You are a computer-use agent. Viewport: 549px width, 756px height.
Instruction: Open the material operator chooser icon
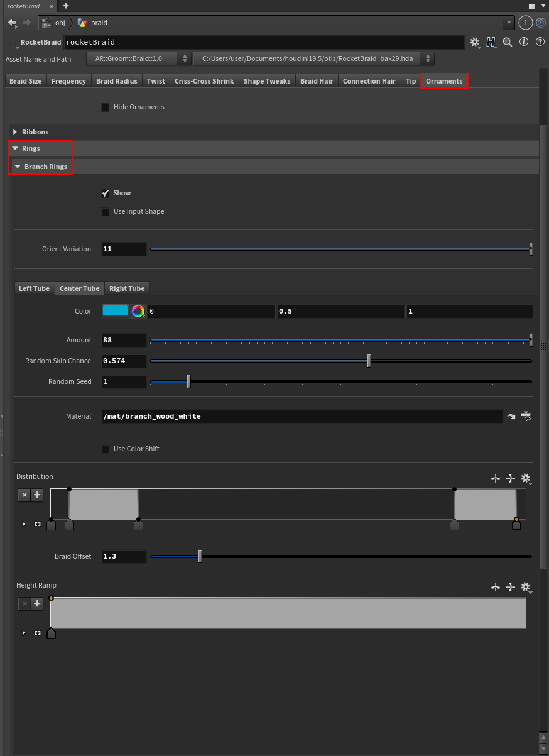point(526,416)
